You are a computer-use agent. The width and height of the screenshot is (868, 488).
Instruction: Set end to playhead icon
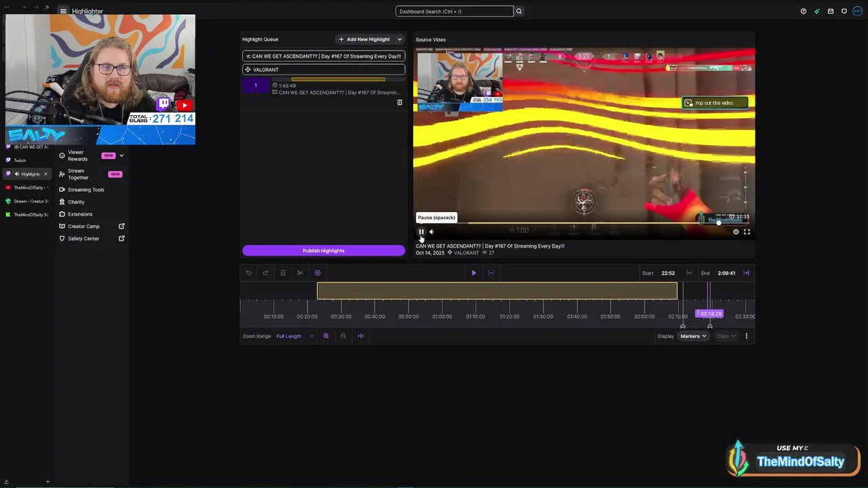pos(747,273)
